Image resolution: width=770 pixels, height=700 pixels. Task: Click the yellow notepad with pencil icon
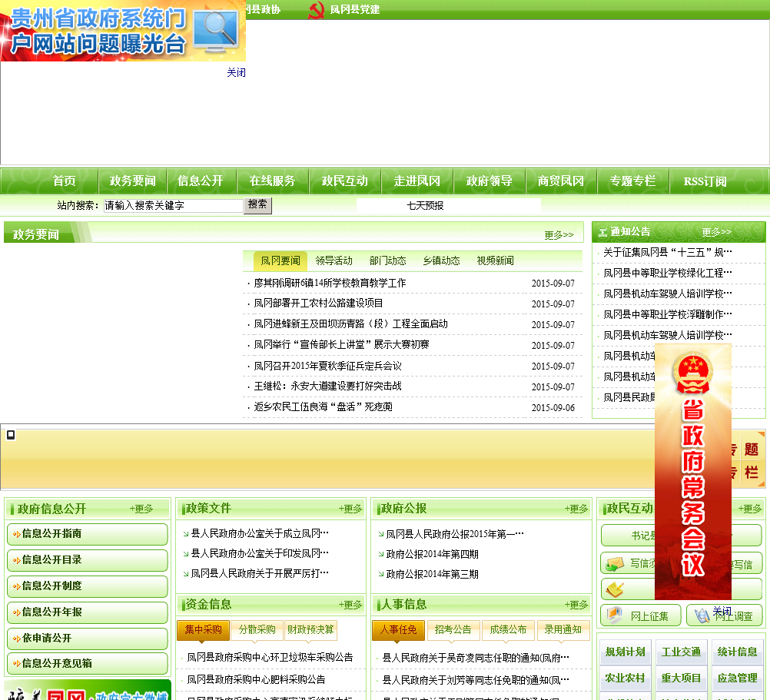(x=614, y=589)
